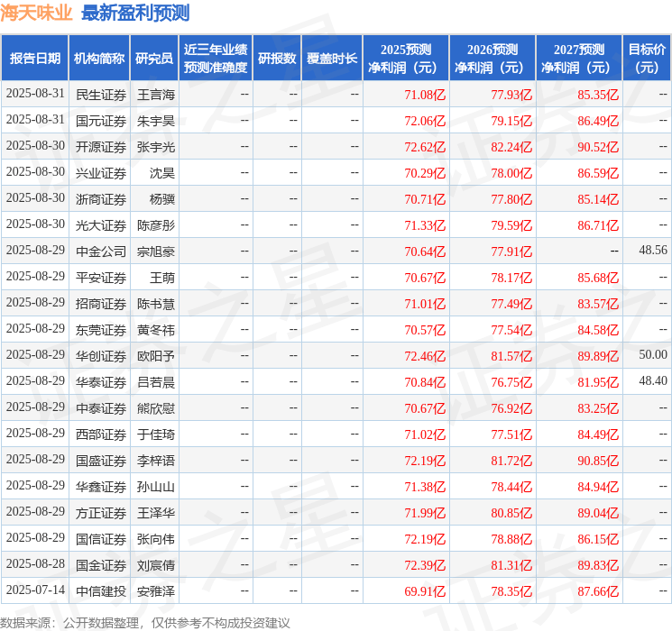
Task: Select the 中金公司 institution cell
Action: [100, 251]
